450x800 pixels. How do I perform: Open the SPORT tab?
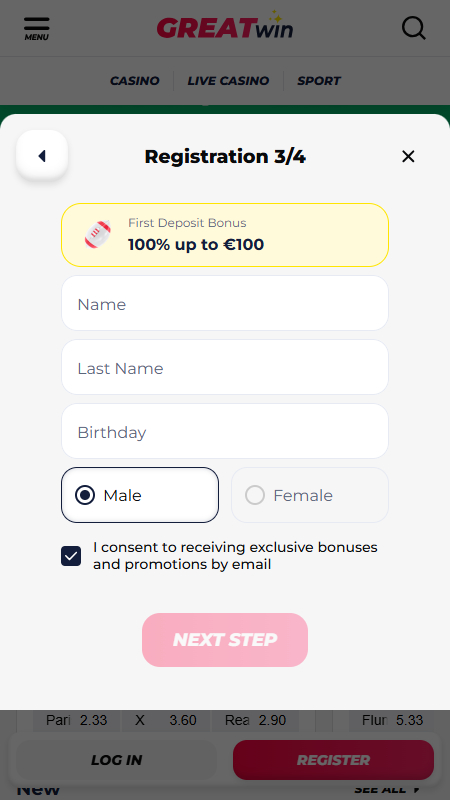319,81
